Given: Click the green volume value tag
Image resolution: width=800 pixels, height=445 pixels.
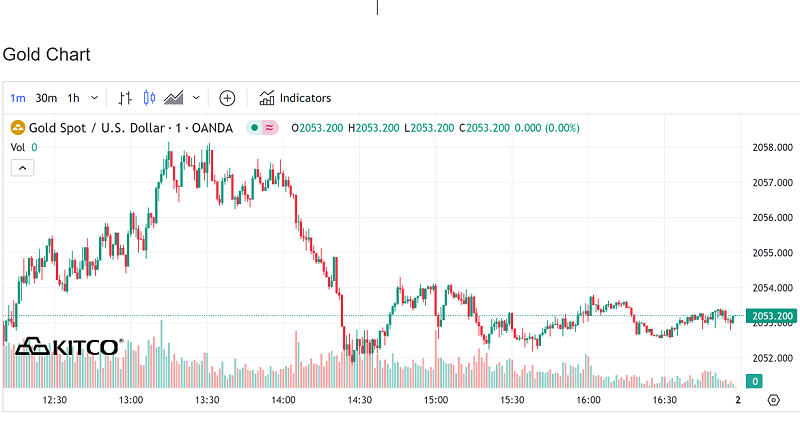Looking at the screenshot, I should tap(755, 381).
